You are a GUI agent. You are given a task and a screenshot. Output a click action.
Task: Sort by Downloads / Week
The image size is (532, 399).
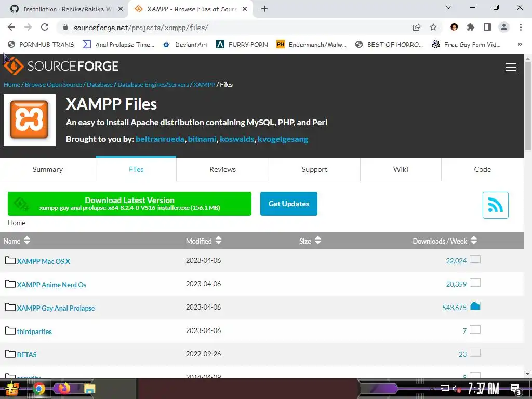click(x=445, y=241)
